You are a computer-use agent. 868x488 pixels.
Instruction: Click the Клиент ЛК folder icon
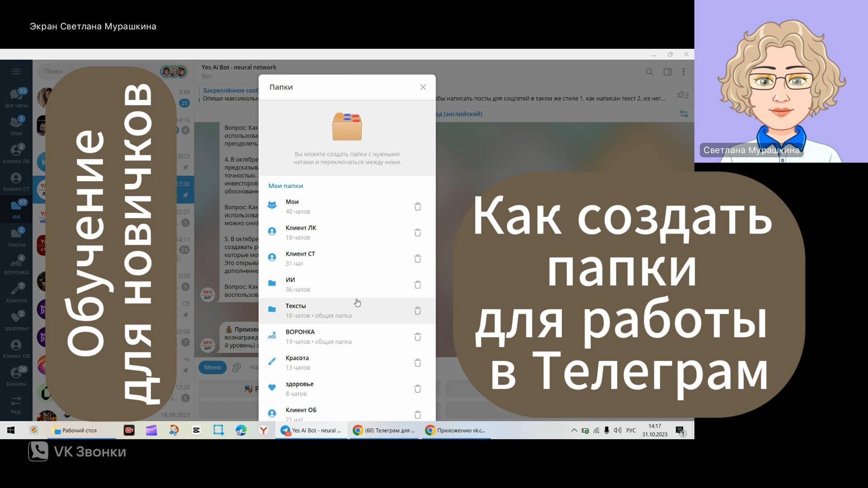272,231
